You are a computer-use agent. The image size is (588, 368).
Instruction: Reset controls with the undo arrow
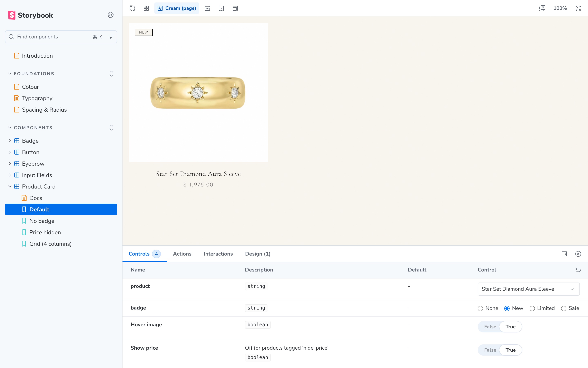578,270
